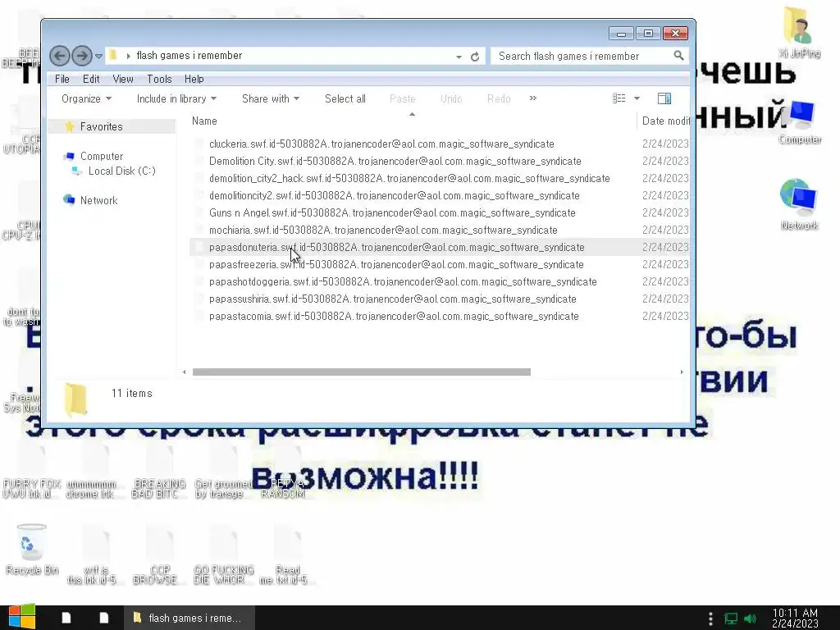Image resolution: width=840 pixels, height=630 pixels.
Task: Open the view options dropdown arrow
Action: (x=637, y=98)
